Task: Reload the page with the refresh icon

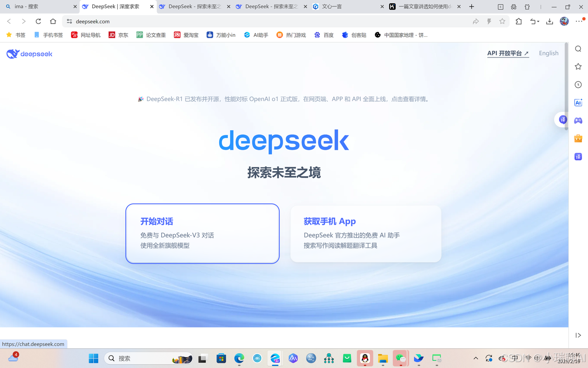Action: click(38, 21)
